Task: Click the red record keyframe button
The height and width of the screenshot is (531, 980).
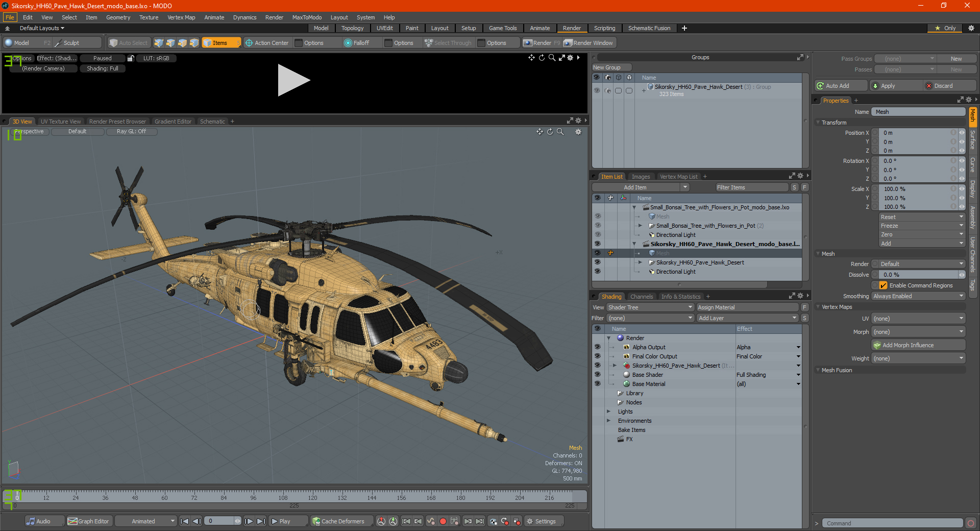Action: [x=443, y=521]
